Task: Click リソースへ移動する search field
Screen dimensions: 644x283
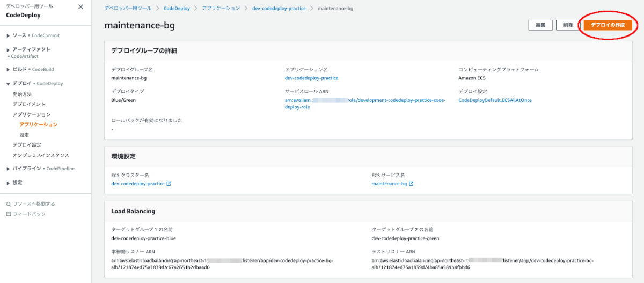Action: tap(34, 204)
